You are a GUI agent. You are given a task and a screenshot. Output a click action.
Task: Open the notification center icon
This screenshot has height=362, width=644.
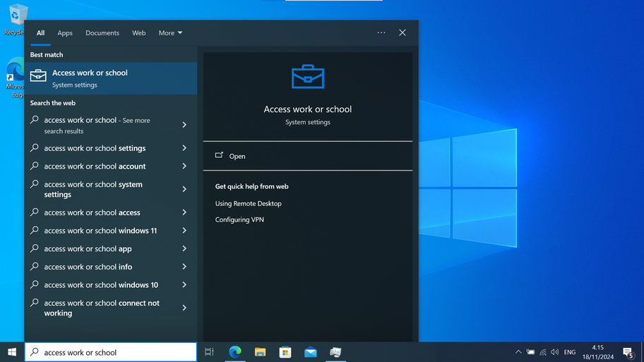click(628, 352)
